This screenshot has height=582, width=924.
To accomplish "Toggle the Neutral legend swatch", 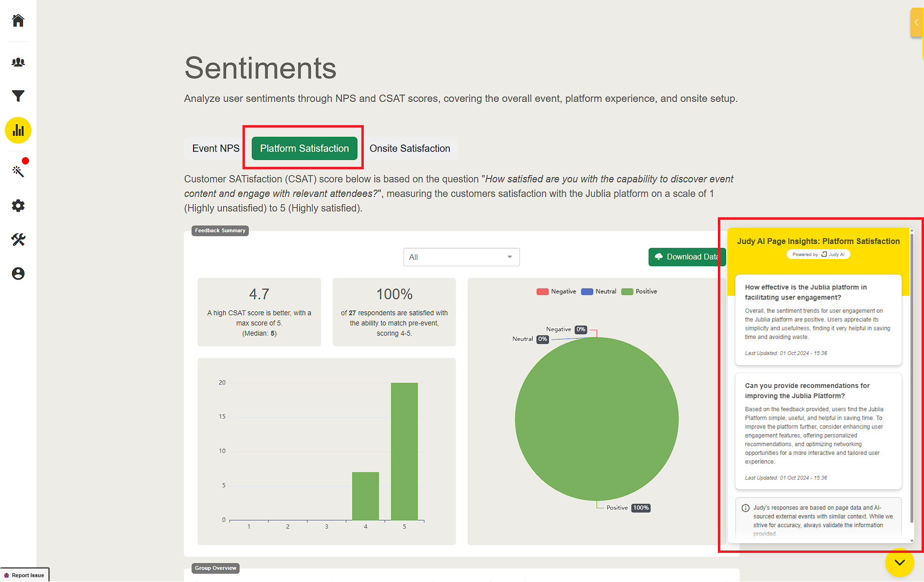I will (587, 291).
